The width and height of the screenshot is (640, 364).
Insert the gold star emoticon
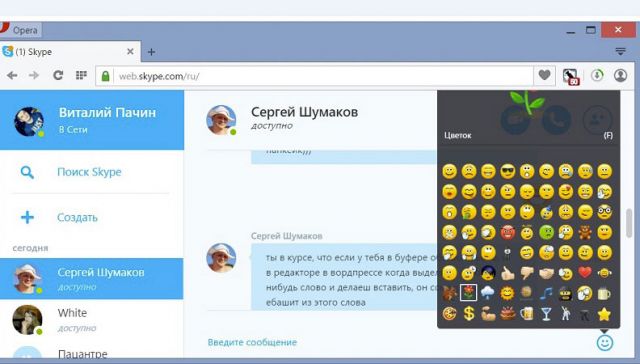[604, 314]
